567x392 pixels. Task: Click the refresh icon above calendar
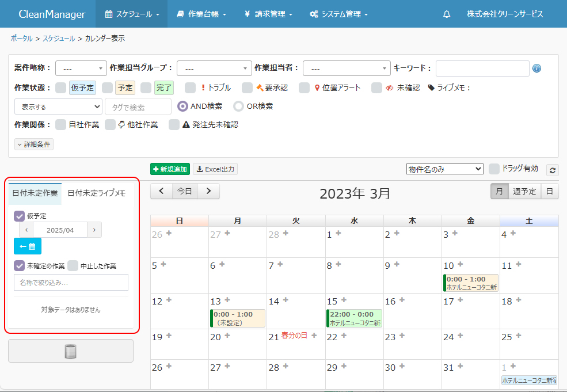tap(552, 170)
